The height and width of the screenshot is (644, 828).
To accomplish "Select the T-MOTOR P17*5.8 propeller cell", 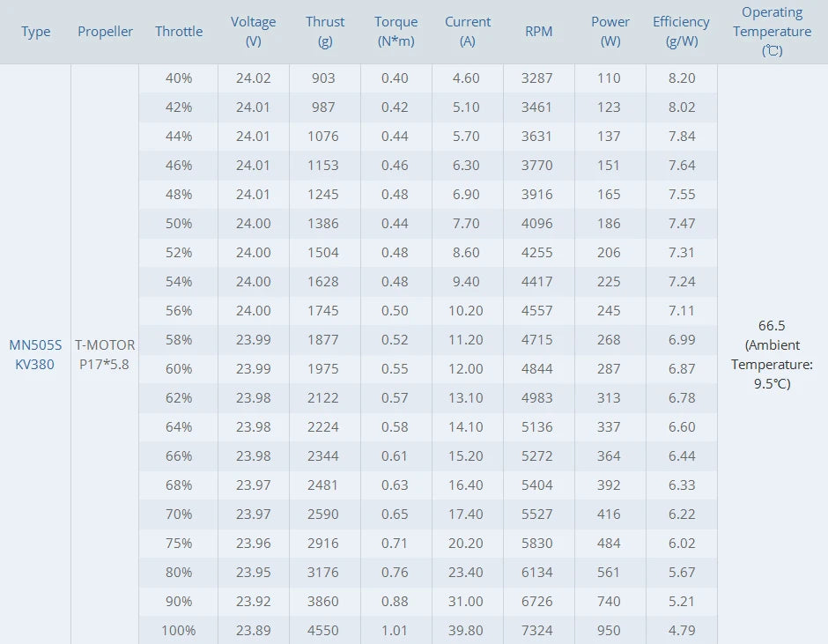I will pyautogui.click(x=105, y=355).
